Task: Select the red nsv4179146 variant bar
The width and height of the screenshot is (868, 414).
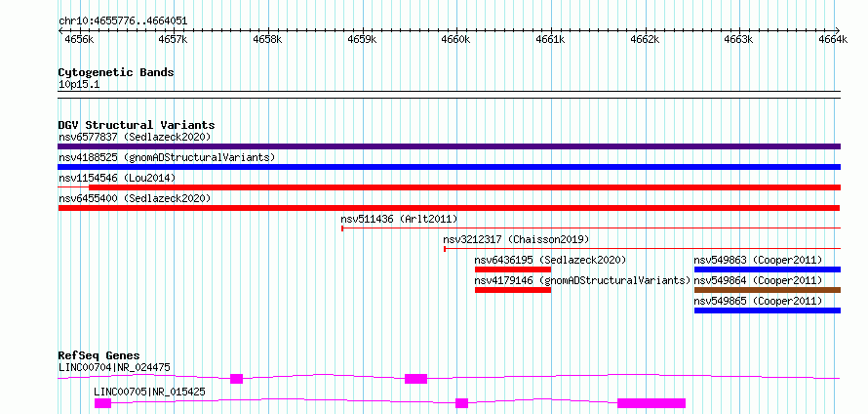Action: pos(513,290)
